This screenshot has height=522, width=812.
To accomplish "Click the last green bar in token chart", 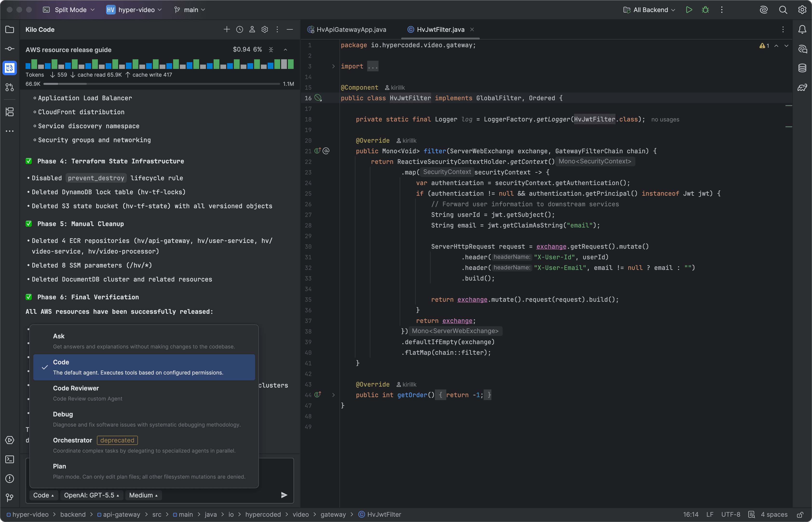I will coord(291,64).
